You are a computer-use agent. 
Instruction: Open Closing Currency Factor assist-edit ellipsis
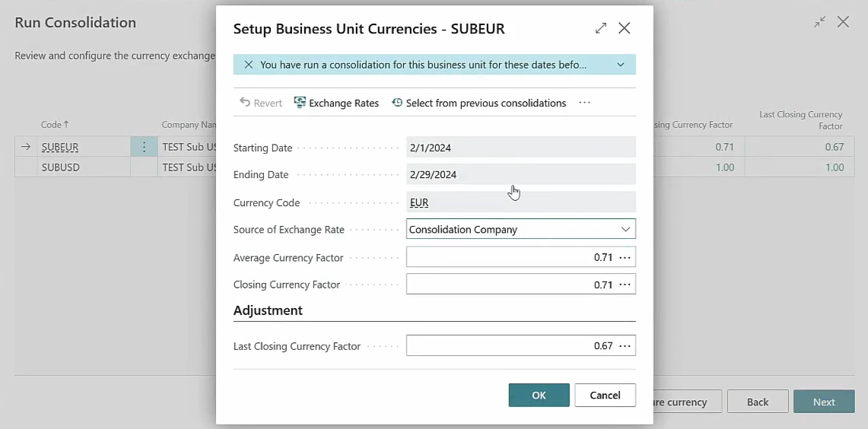click(x=625, y=284)
